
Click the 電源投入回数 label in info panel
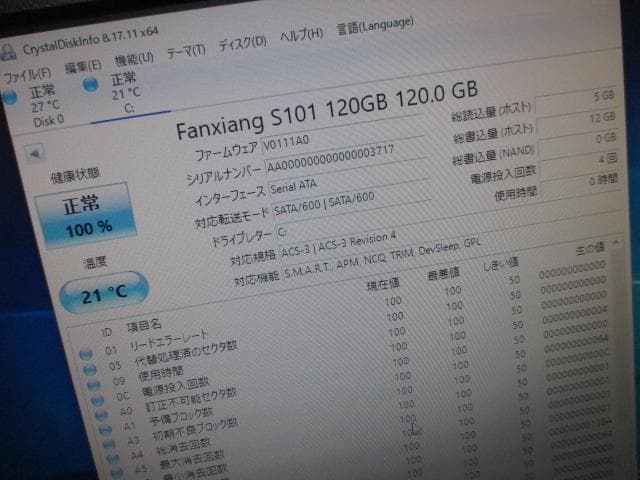point(503,175)
